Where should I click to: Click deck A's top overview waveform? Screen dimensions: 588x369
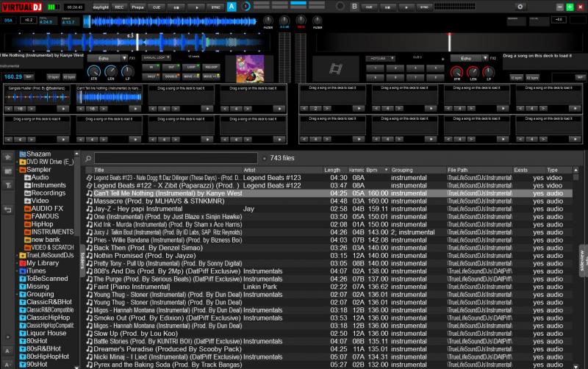pos(171,21)
